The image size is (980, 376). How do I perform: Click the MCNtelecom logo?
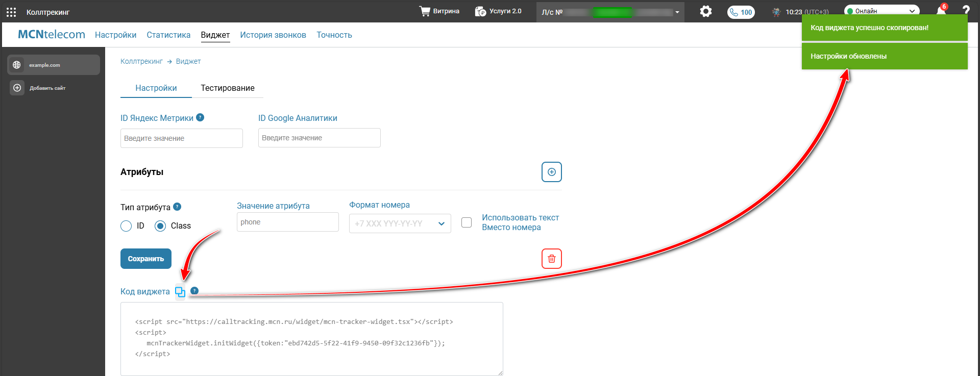[52, 34]
